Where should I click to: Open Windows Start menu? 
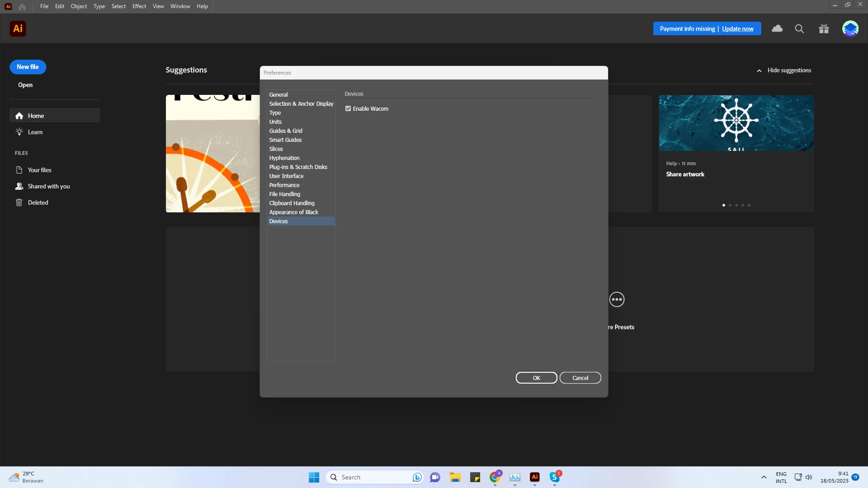[314, 477]
